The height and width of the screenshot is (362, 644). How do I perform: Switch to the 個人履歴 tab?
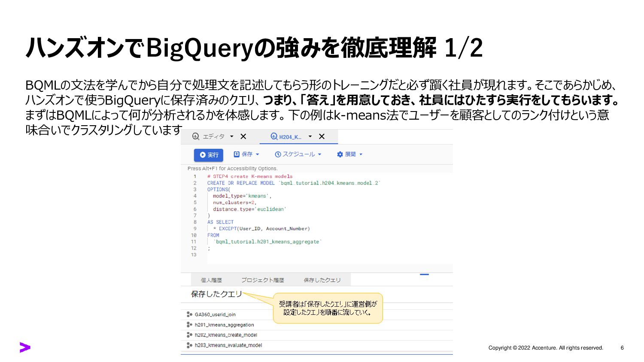211,280
